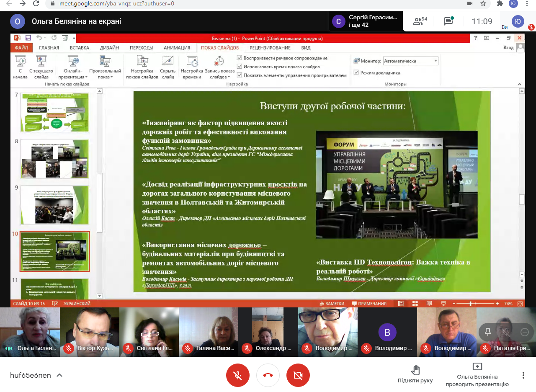Open PowerPoint help question mark

tap(475, 38)
